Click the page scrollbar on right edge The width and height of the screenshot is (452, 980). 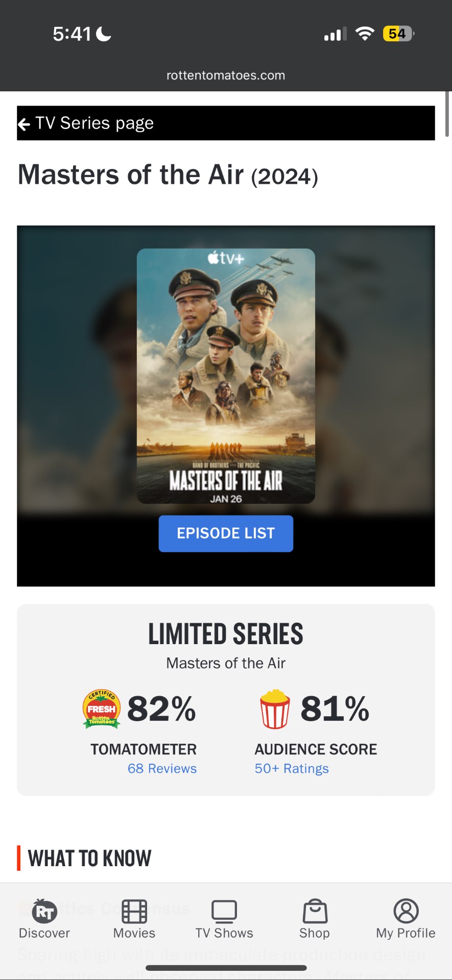[x=448, y=114]
